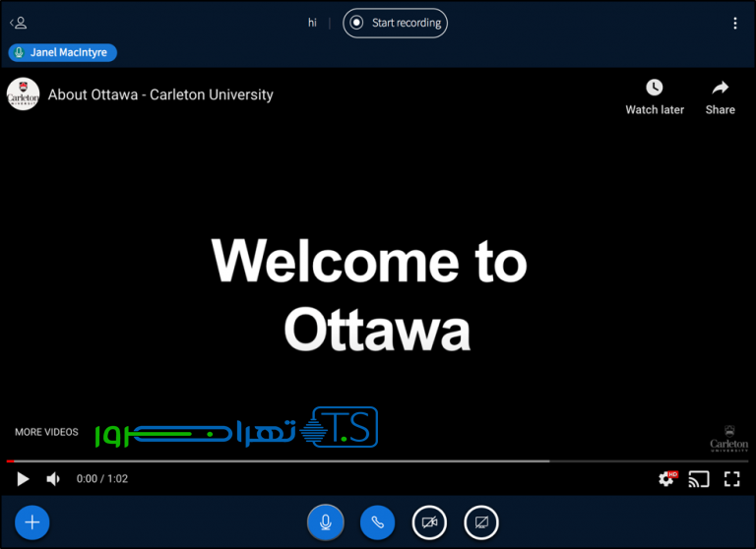Mute the video player volume

pyautogui.click(x=53, y=479)
